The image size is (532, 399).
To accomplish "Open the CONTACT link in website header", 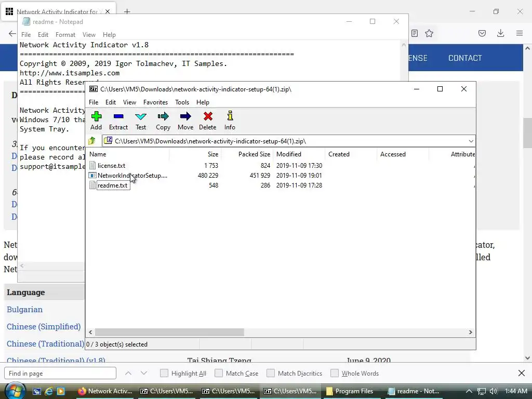I will coord(465,58).
